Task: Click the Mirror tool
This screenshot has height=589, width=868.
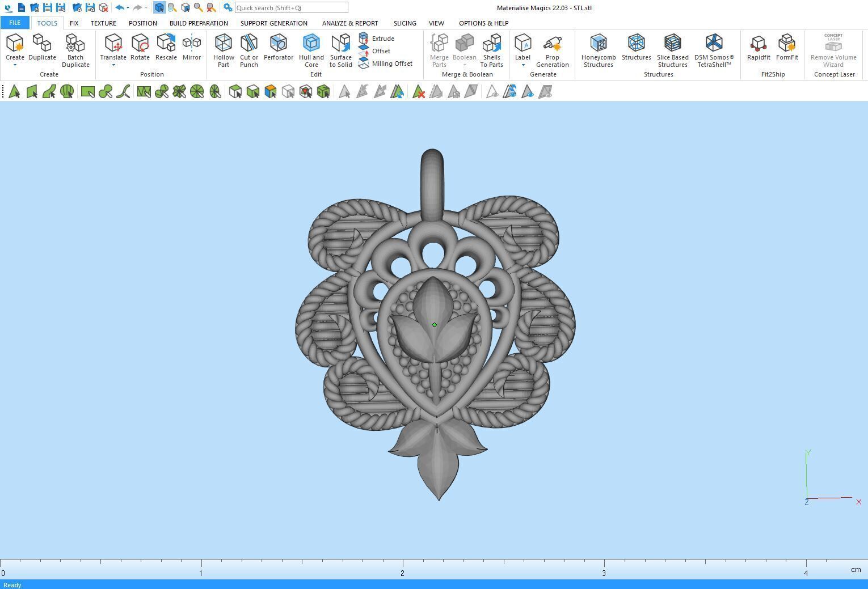Action: [x=192, y=47]
